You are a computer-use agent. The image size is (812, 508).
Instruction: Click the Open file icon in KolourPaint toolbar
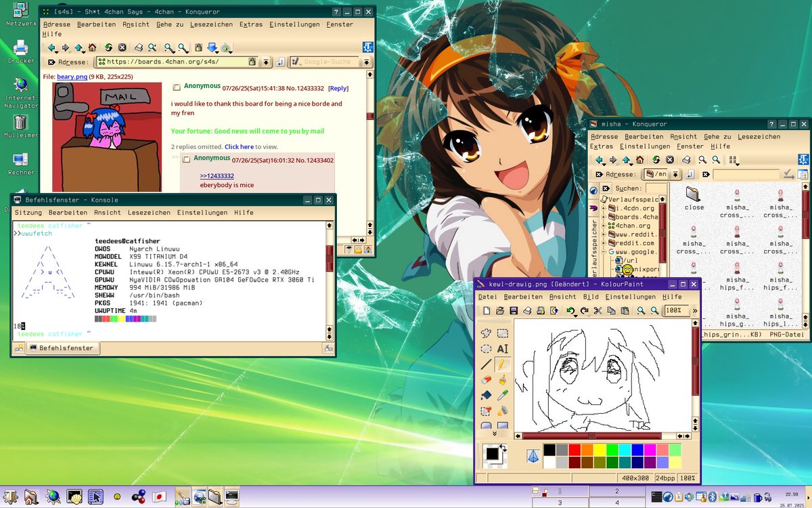[x=500, y=310]
